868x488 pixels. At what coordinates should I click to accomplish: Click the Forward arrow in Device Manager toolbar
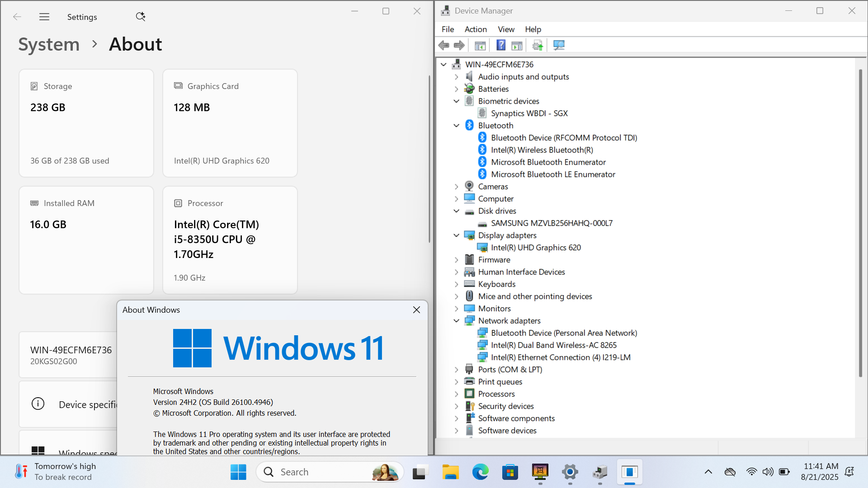click(x=459, y=45)
